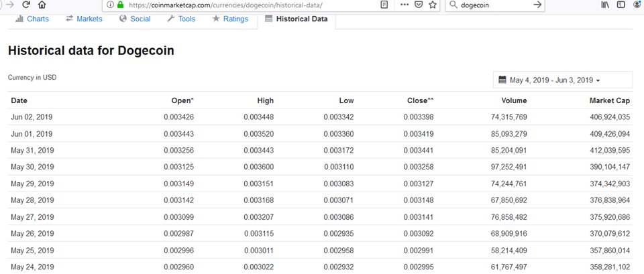Open page actions three-dot menu
Screen dimensions: 644x274
405,5
